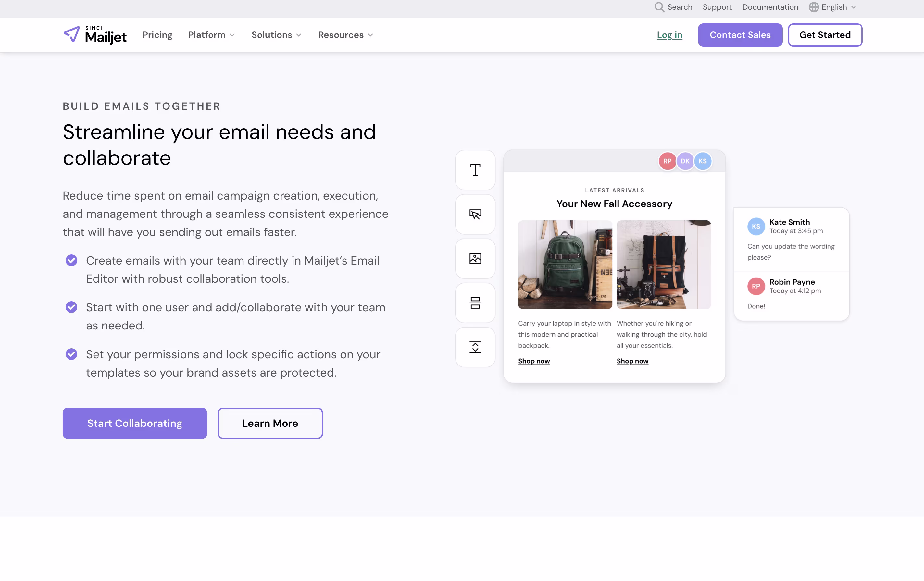This screenshot has height=581, width=924.
Task: Open the Learn More page
Action: click(270, 423)
